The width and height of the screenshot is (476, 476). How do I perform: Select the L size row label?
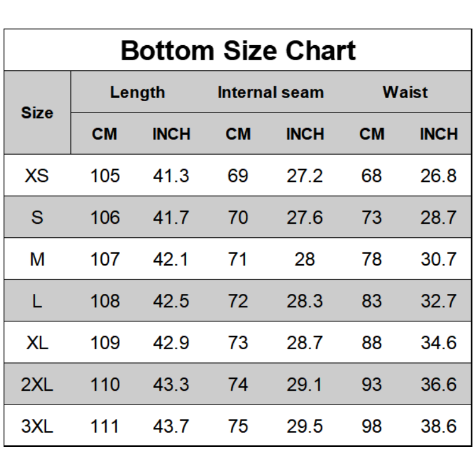[37, 301]
